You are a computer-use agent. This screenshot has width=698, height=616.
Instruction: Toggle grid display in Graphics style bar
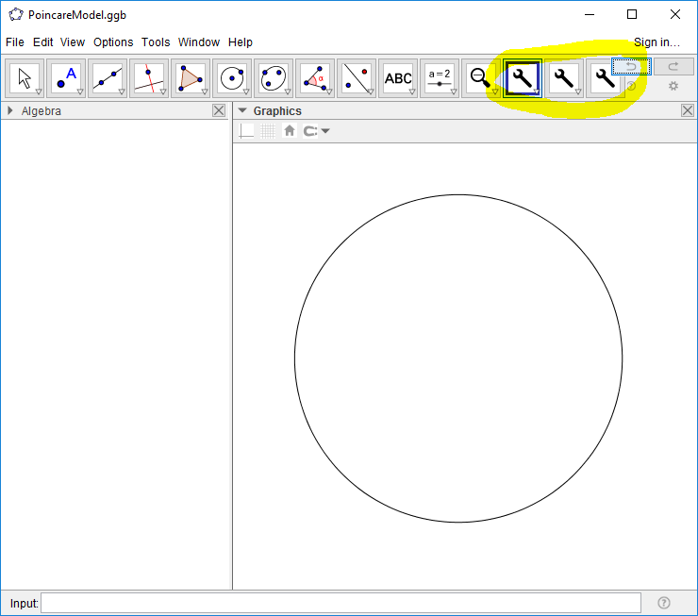pos(269,131)
